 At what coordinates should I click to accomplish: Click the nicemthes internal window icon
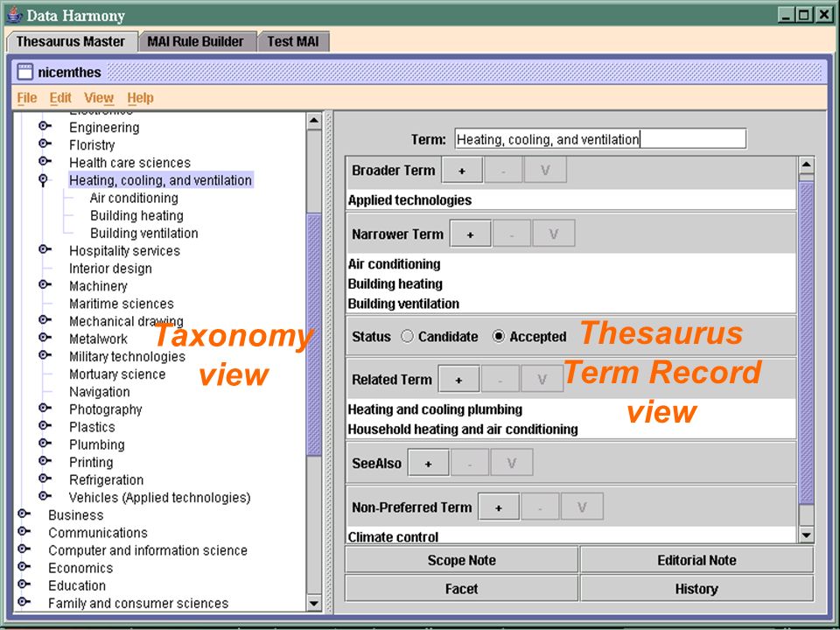coord(24,72)
